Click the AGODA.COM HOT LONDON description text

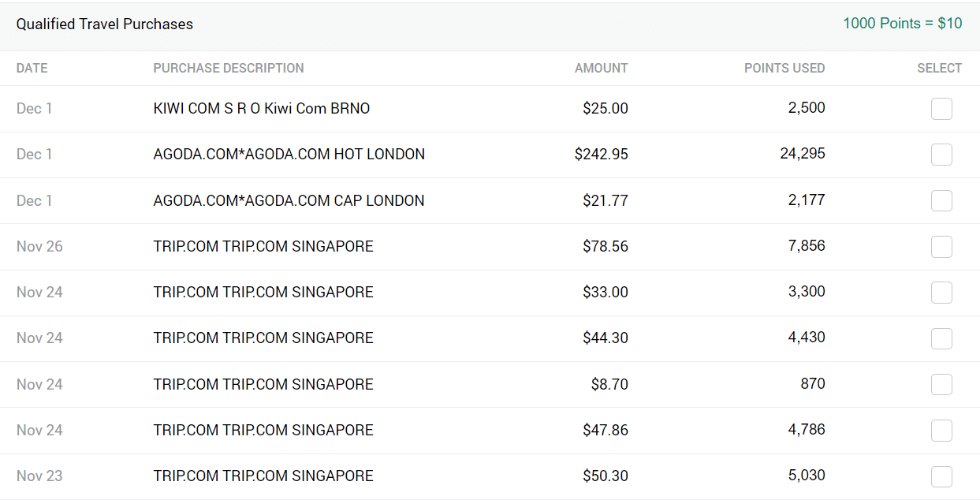[x=289, y=155]
